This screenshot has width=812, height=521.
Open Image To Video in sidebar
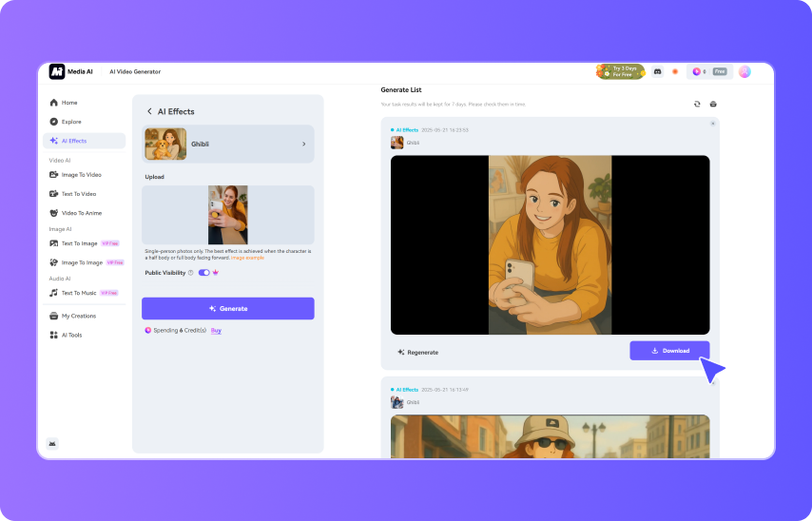click(x=81, y=175)
